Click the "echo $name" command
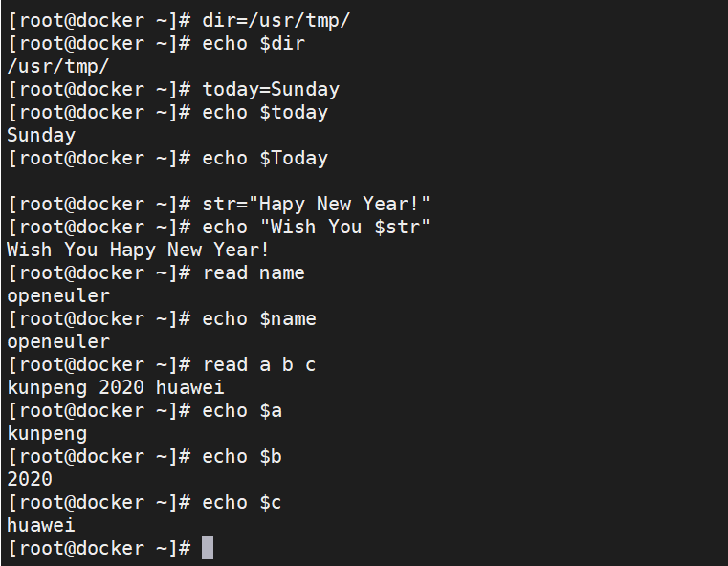The width and height of the screenshot is (728, 566). 259,318
